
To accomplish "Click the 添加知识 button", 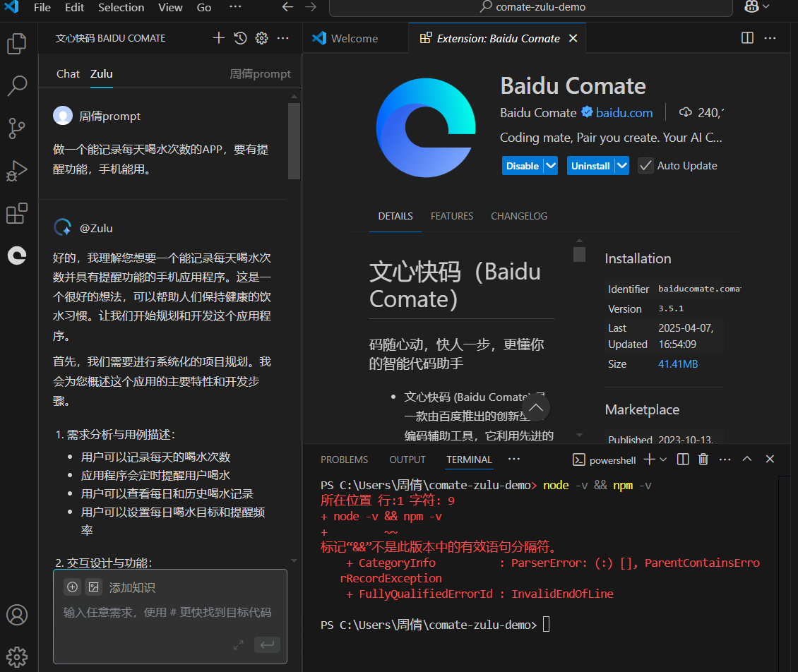I will [132, 587].
